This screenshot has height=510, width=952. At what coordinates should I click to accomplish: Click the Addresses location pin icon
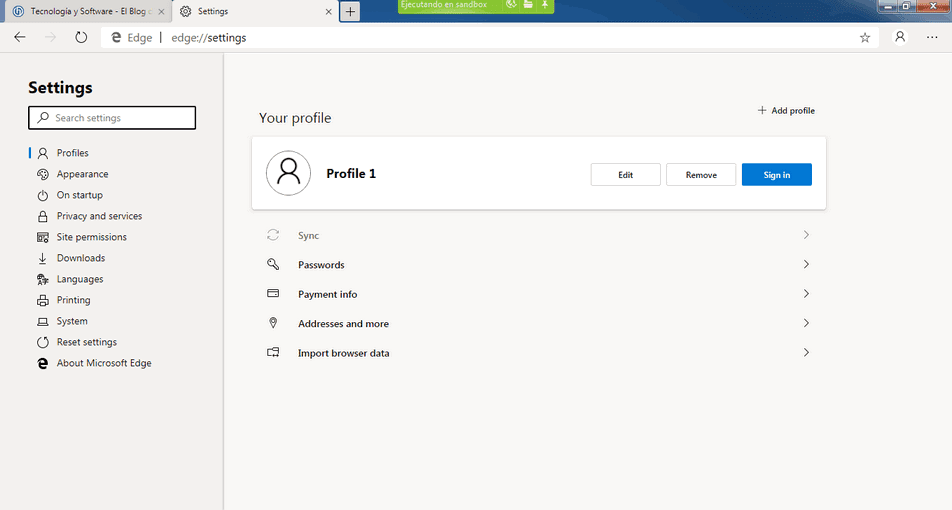(x=273, y=323)
